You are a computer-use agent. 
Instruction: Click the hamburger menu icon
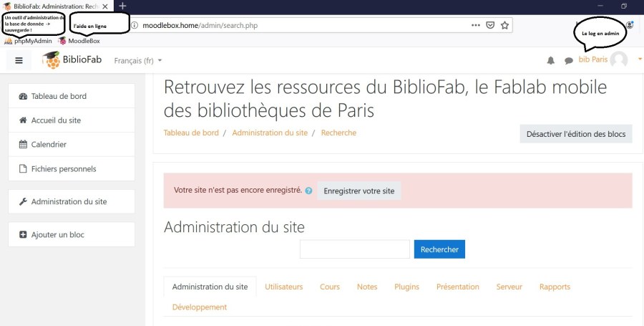tap(19, 60)
